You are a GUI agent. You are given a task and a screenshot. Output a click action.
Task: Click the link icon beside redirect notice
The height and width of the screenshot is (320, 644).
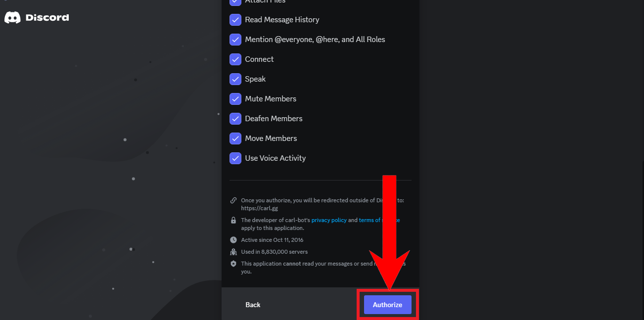tap(233, 200)
